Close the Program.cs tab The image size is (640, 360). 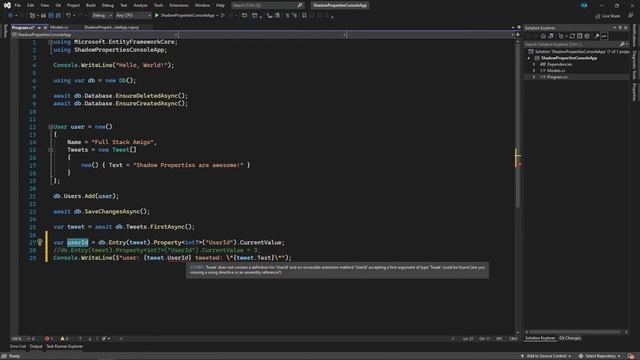pos(45,27)
